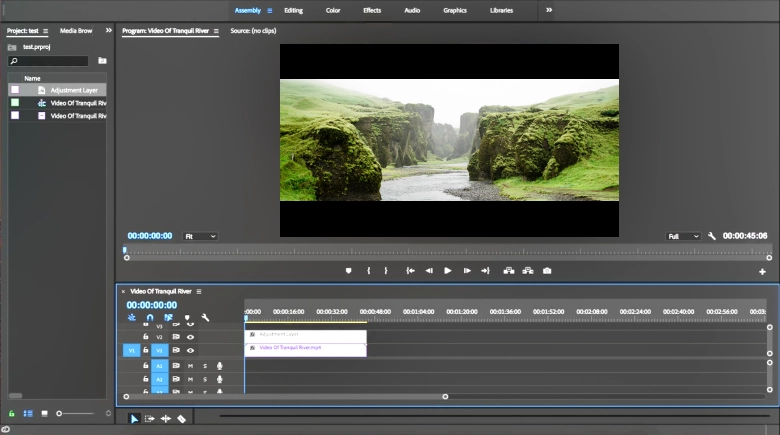Toggle sync lock on V1 track
The image size is (780, 435).
(x=176, y=350)
